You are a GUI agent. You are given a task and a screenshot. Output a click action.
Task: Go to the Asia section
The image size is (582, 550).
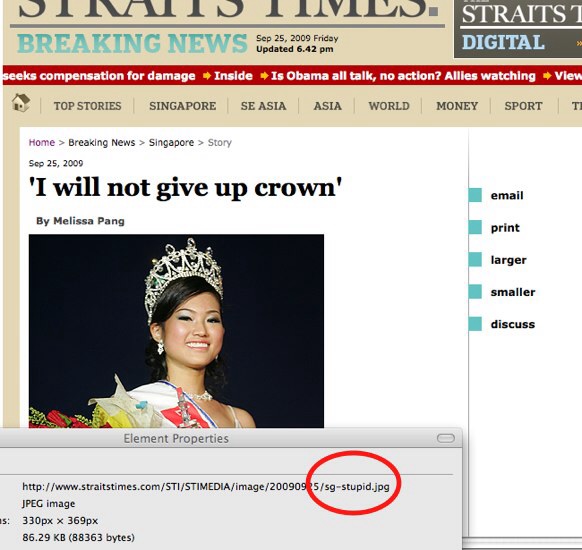327,106
